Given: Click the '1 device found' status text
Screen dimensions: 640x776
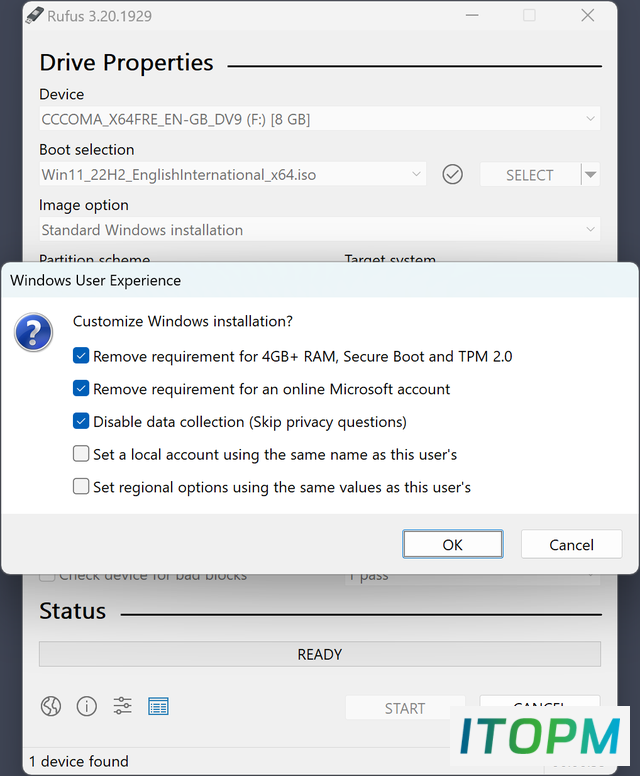Looking at the screenshot, I should [x=79, y=761].
